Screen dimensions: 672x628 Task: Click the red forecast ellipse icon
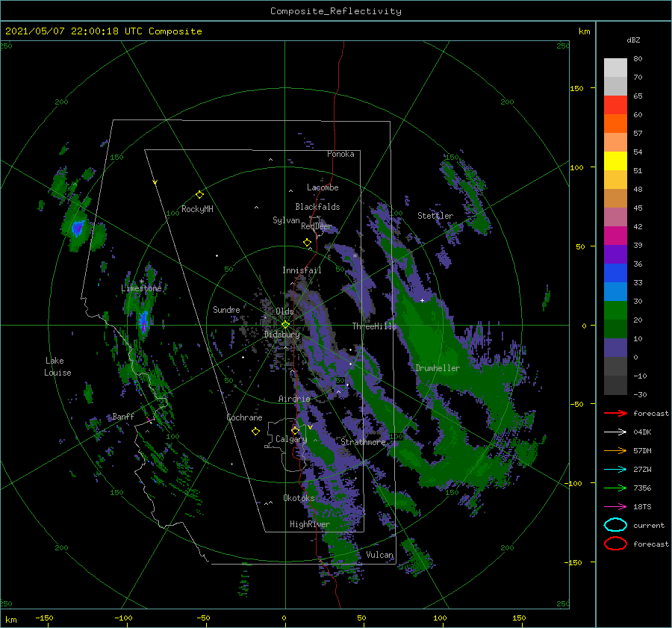(x=615, y=544)
